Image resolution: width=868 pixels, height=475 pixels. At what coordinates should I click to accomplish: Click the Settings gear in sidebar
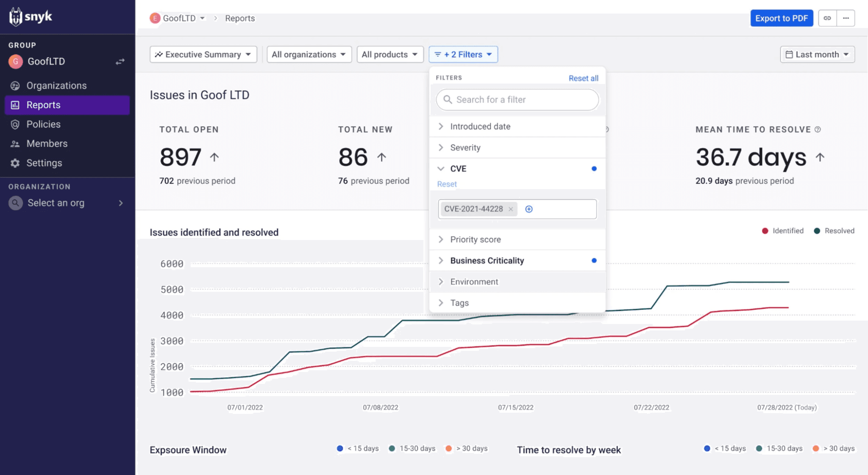pyautogui.click(x=15, y=163)
